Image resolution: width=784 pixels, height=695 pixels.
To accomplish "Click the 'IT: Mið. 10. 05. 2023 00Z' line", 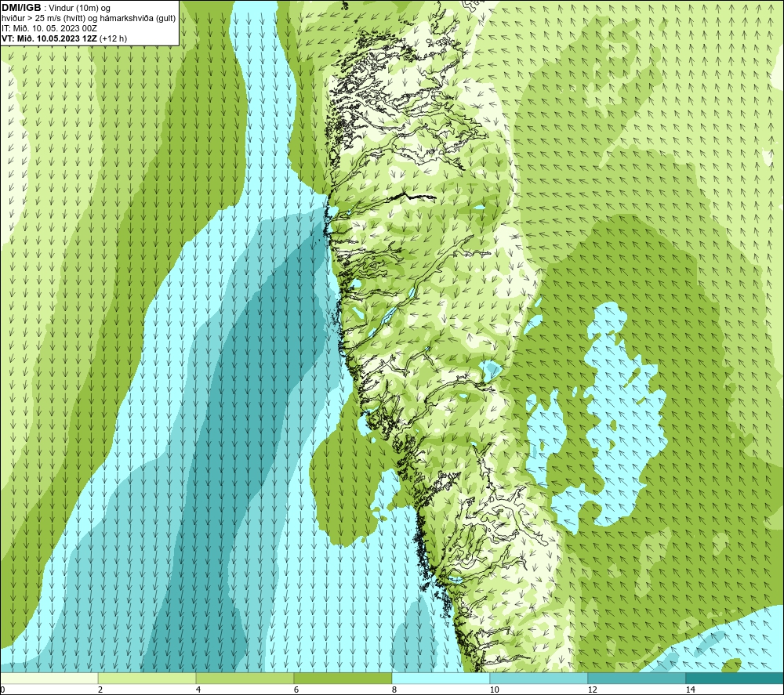I will point(49,28).
